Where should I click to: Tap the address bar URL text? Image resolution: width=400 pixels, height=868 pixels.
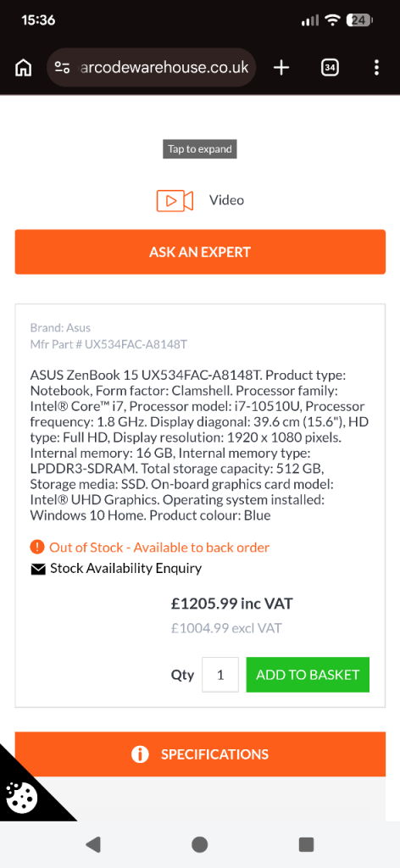pos(164,68)
